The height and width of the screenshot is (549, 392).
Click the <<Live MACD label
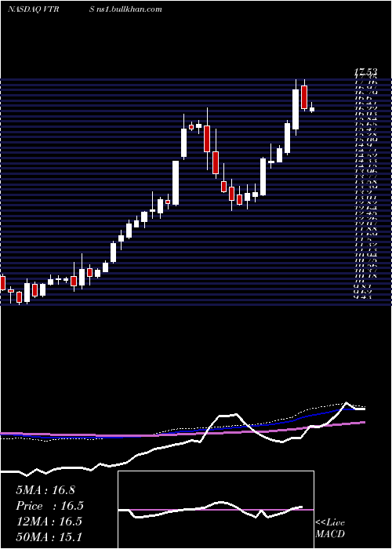point(330,529)
